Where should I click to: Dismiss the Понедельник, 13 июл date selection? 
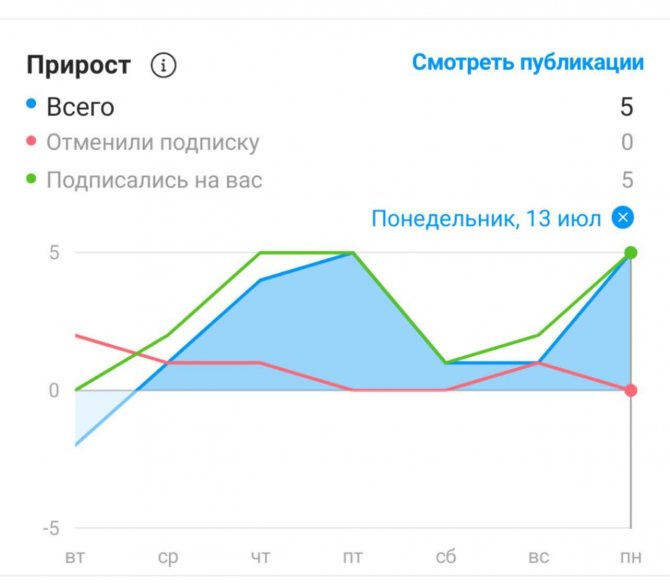[623, 218]
